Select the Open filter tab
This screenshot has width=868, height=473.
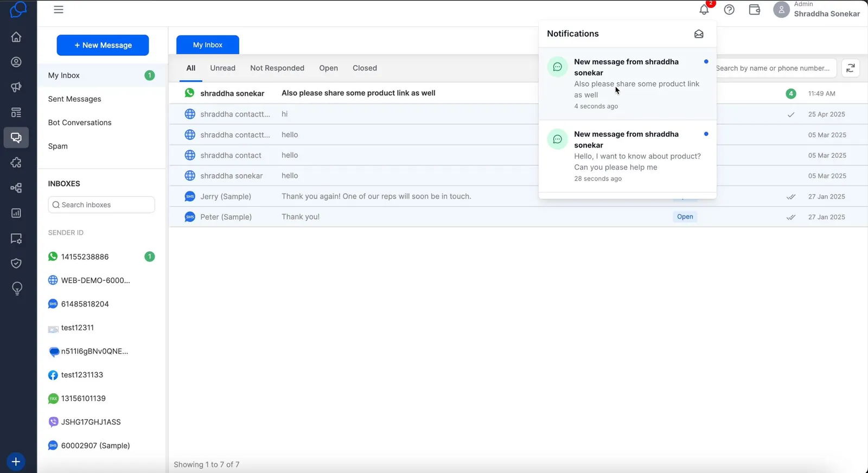[328, 68]
